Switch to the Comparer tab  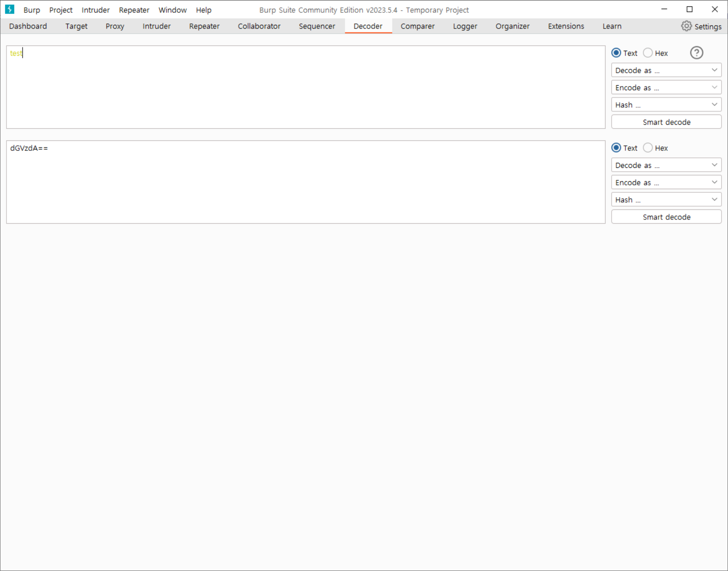pyautogui.click(x=417, y=26)
